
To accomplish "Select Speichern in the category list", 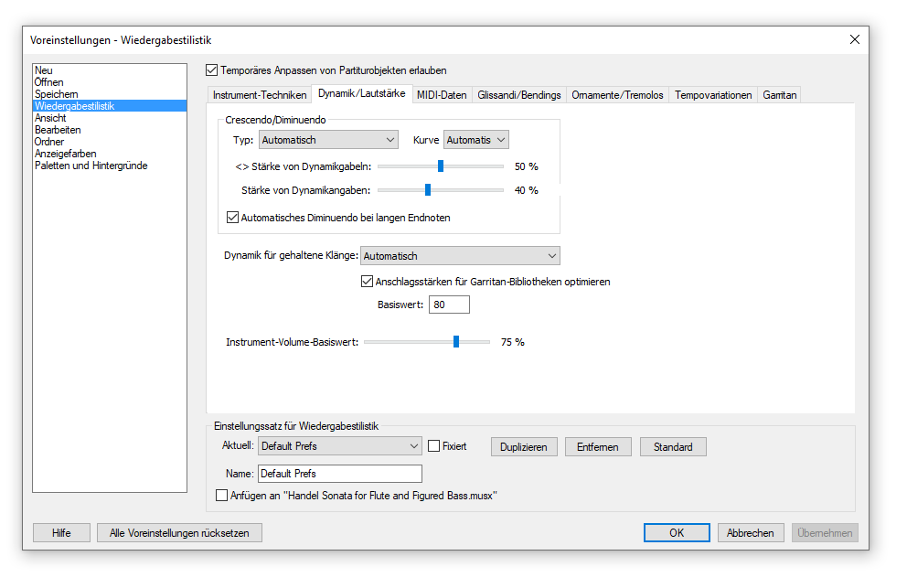I will [x=110, y=94].
